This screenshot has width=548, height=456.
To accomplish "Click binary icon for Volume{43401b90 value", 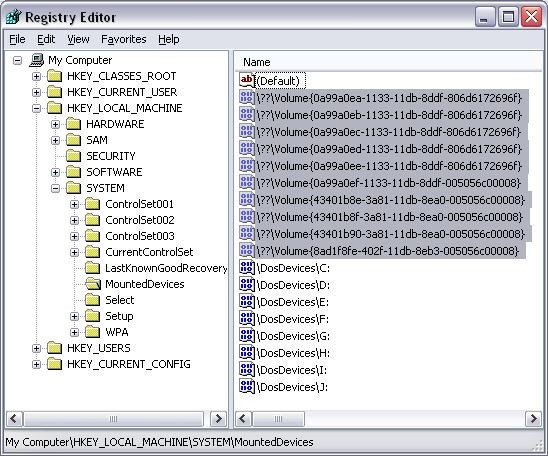I will (247, 234).
